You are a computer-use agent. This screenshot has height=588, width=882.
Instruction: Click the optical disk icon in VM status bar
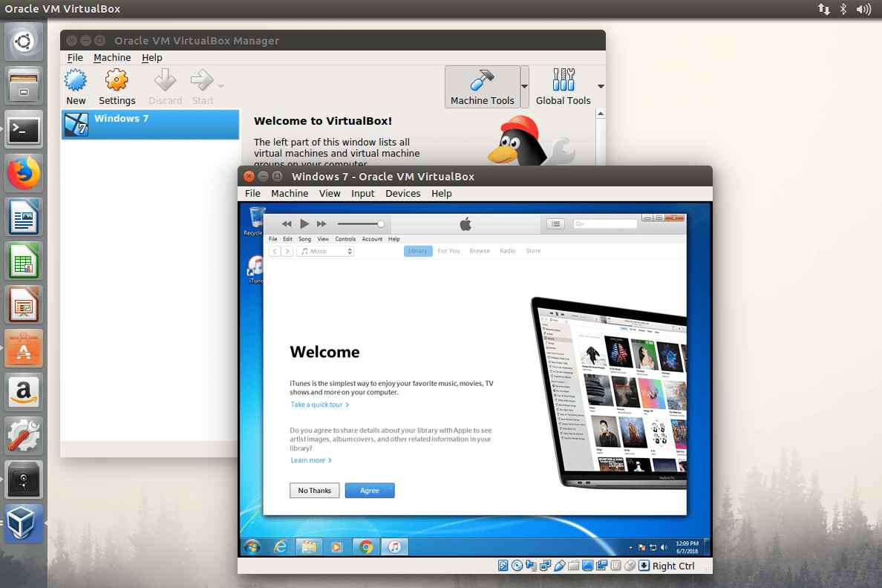coord(517,566)
